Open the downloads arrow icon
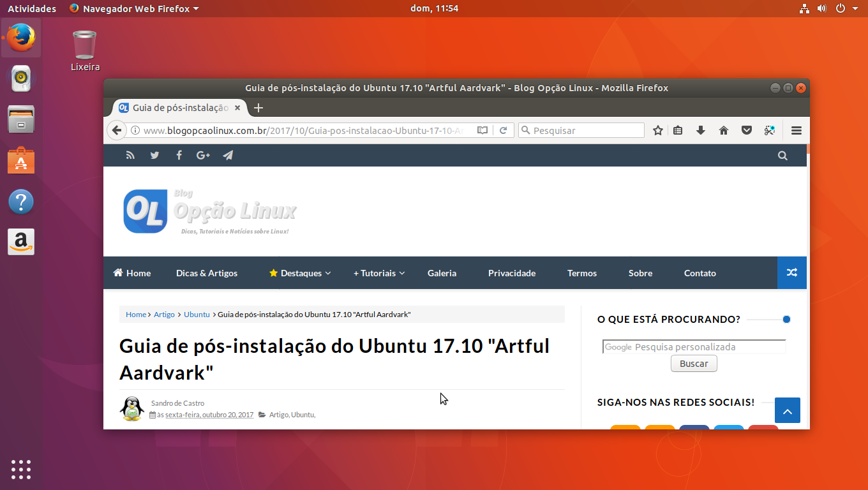This screenshot has width=868, height=490. (x=701, y=130)
